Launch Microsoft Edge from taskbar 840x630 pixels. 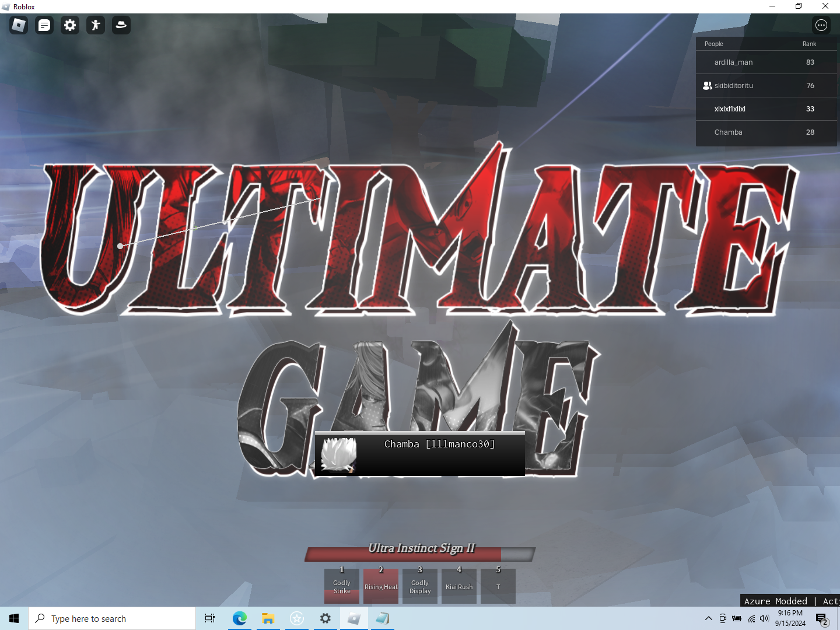pos(239,618)
